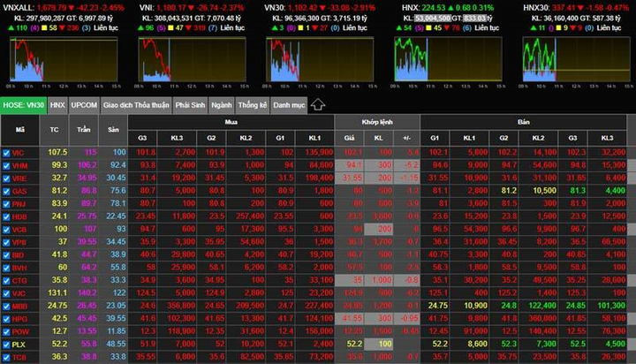Screen dimensions: 636x364
Task: Select the TCB stock code
Action: (x=19, y=356)
